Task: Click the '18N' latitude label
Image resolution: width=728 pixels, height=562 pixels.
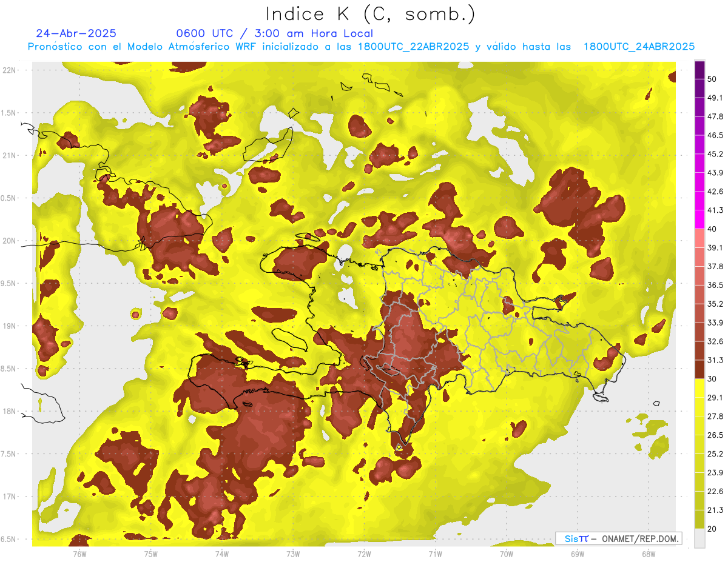Action: coord(8,412)
